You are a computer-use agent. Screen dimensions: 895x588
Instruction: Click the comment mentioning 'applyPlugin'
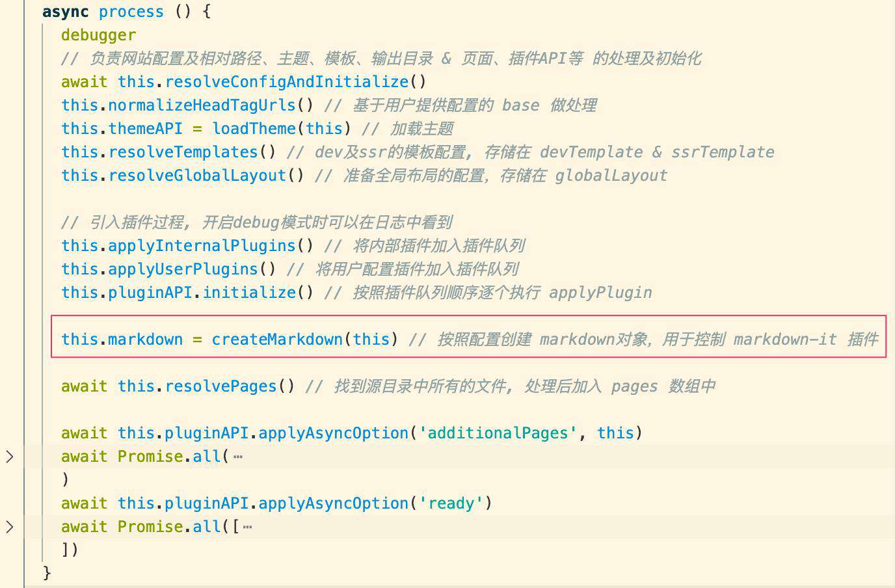pos(488,293)
